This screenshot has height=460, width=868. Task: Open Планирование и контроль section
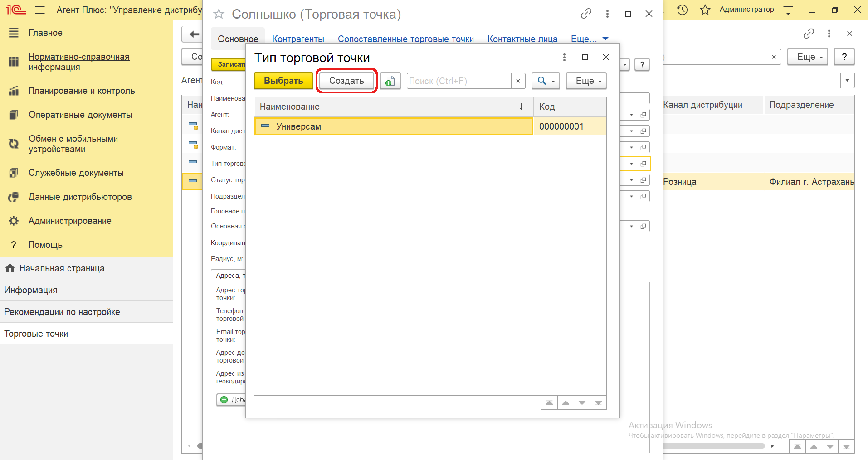click(x=82, y=91)
